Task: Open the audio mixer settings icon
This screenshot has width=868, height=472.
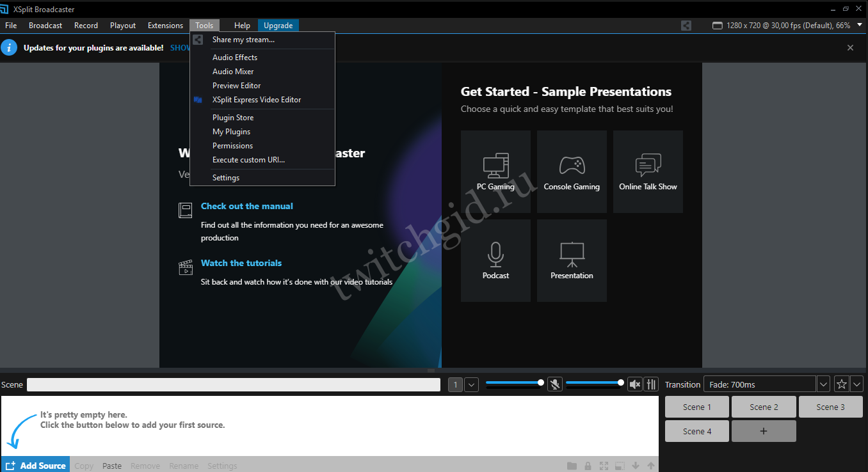Action: [651, 384]
